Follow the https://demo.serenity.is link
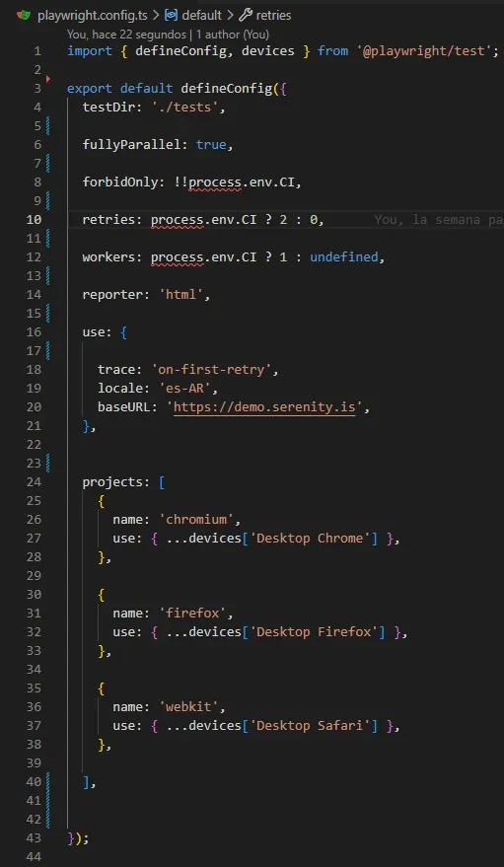 (264, 407)
